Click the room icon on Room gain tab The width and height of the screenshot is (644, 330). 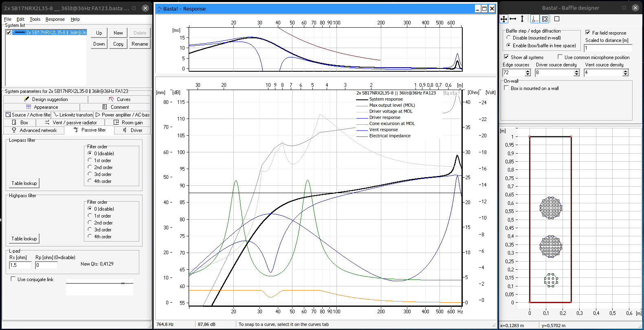(x=116, y=122)
